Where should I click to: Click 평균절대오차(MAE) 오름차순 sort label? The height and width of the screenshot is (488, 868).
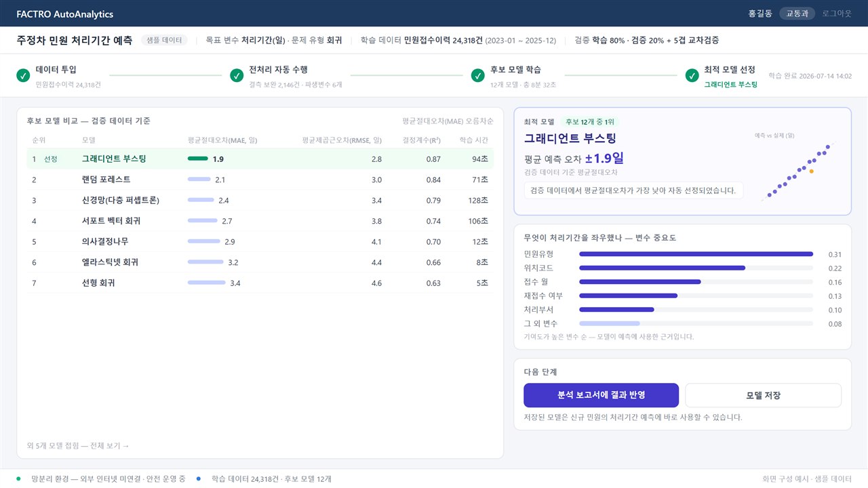pos(448,121)
